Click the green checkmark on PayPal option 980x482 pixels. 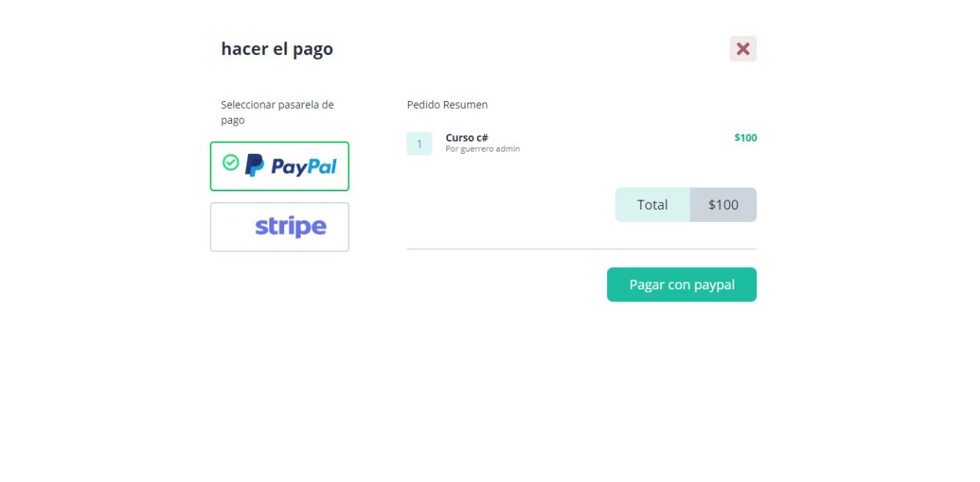point(230,162)
